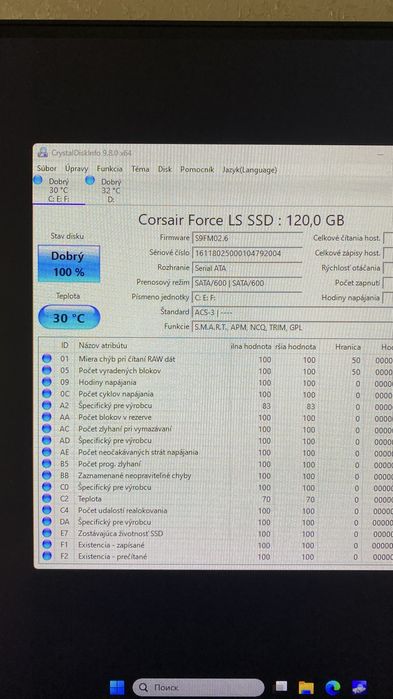Select 'Počet cyklov napájania' attribute

tap(116, 394)
